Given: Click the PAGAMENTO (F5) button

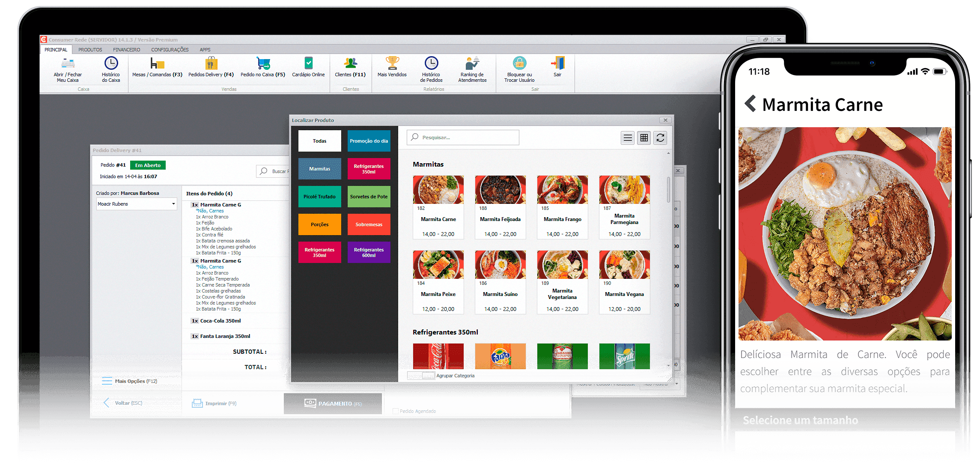Looking at the screenshot, I should 333,403.
